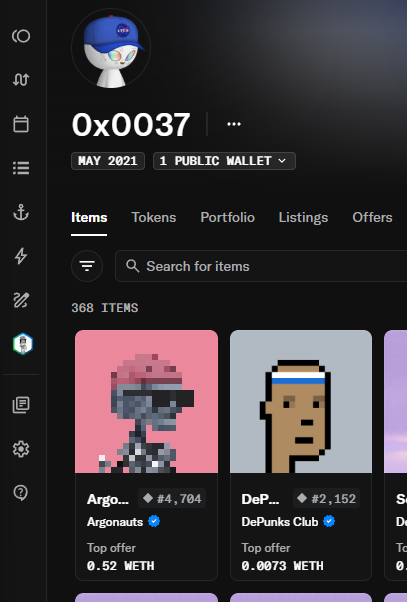407x602 pixels.
Task: Click the #2,152 rarity rank badge
Action: point(326,499)
